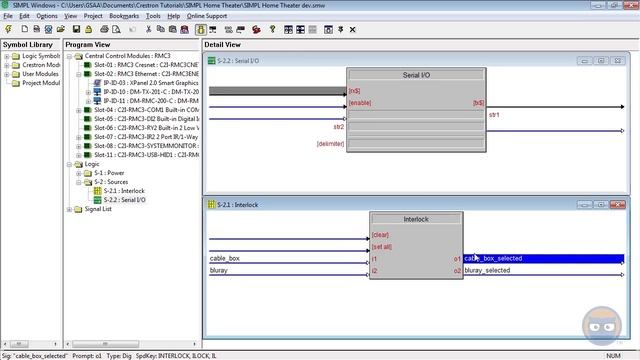Image resolution: width=640 pixels, height=360 pixels.
Task: Expand Crestron Modules library folder
Action: (7, 65)
